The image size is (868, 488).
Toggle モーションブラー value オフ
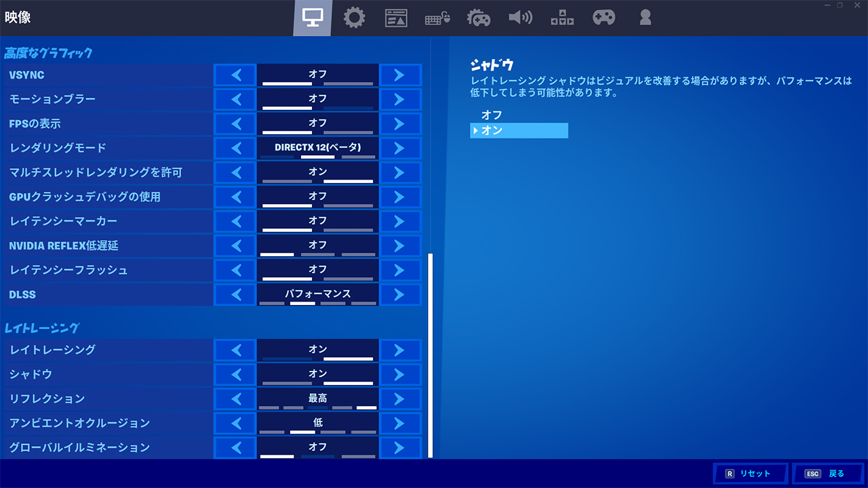(317, 99)
